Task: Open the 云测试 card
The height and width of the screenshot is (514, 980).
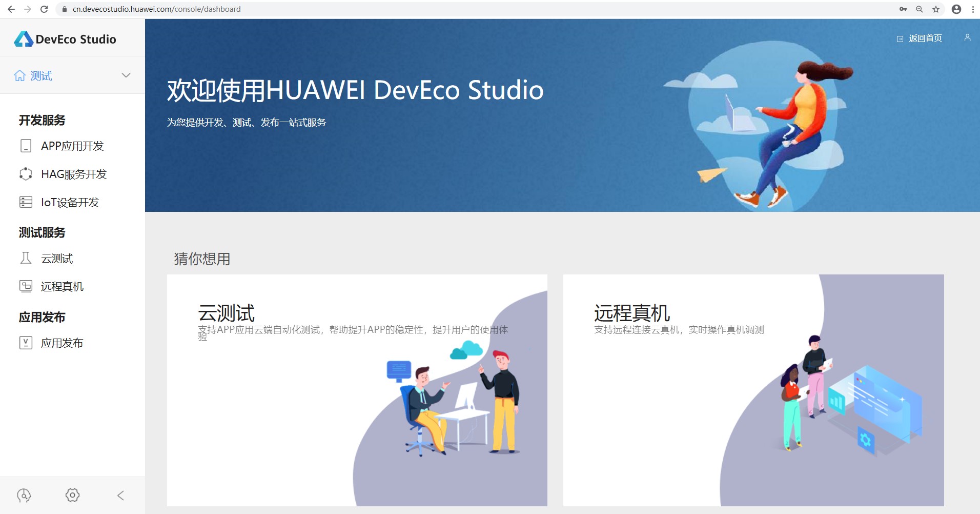Action: click(357, 390)
